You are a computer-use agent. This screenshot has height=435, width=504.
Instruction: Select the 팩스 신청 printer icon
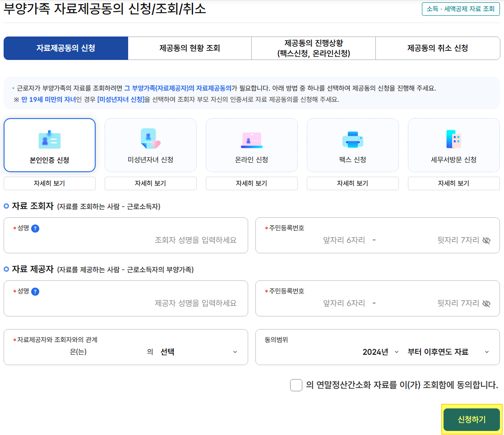point(352,140)
